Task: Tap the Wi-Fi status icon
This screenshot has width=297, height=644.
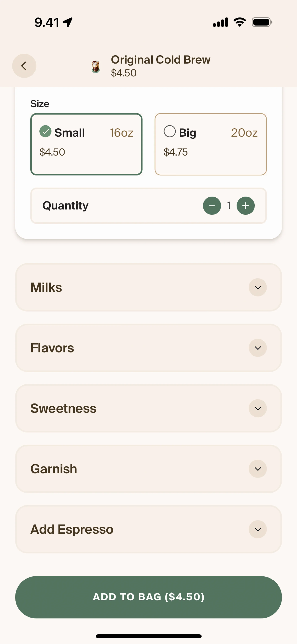Action: coord(239,22)
